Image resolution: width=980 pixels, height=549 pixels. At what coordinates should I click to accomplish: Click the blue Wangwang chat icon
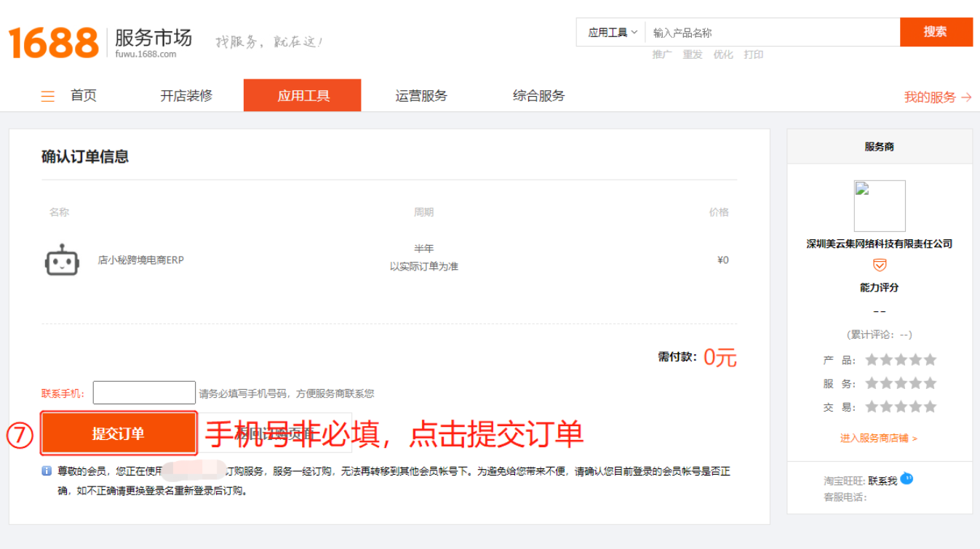pyautogui.click(x=907, y=478)
